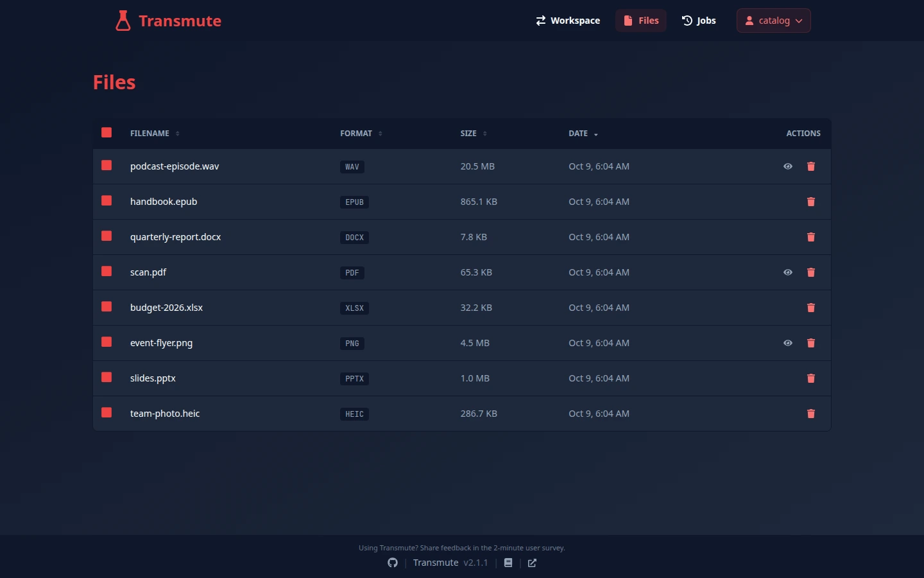Click the 865.1 KB size value
This screenshot has width=924, height=578.
(x=479, y=202)
